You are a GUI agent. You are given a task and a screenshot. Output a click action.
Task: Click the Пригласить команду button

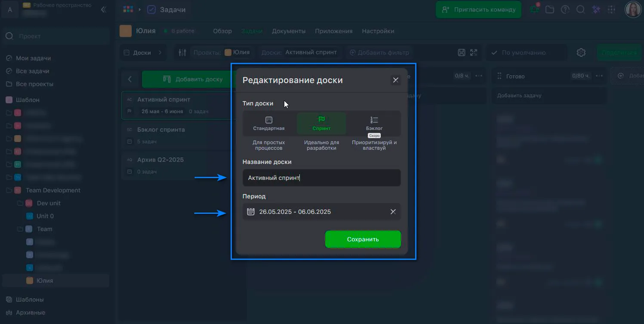[x=478, y=9]
